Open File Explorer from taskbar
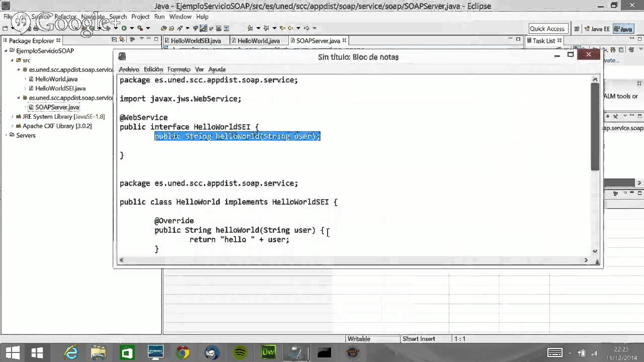The width and height of the screenshot is (644, 362). click(x=99, y=353)
